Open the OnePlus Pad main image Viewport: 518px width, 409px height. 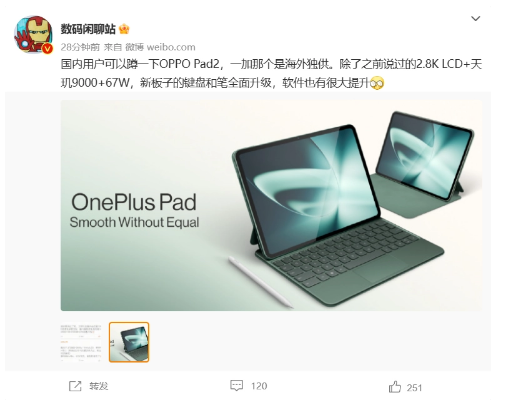click(271, 205)
